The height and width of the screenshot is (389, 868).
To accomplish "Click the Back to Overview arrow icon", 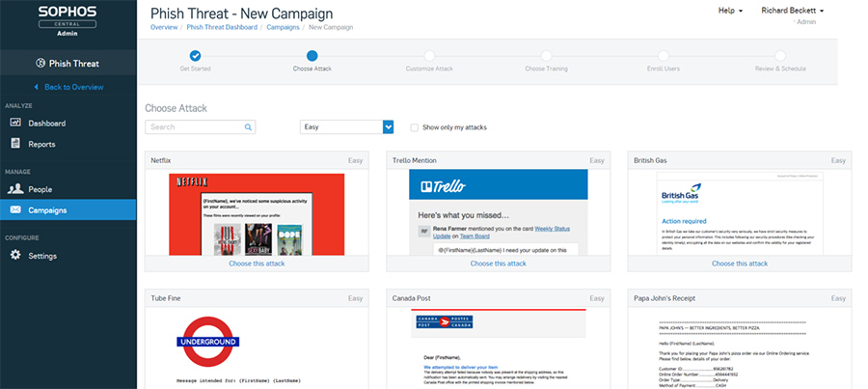I will 36,87.
